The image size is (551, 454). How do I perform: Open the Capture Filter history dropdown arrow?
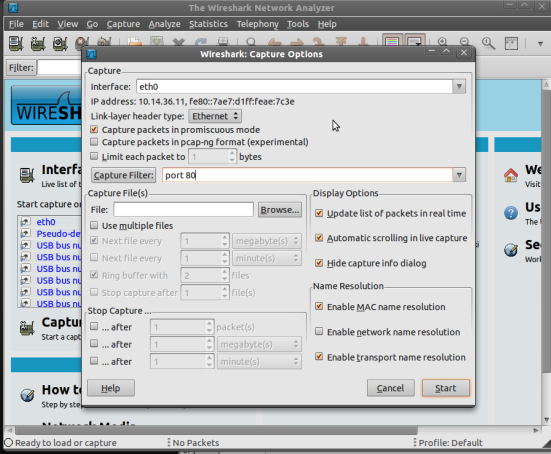pos(459,175)
